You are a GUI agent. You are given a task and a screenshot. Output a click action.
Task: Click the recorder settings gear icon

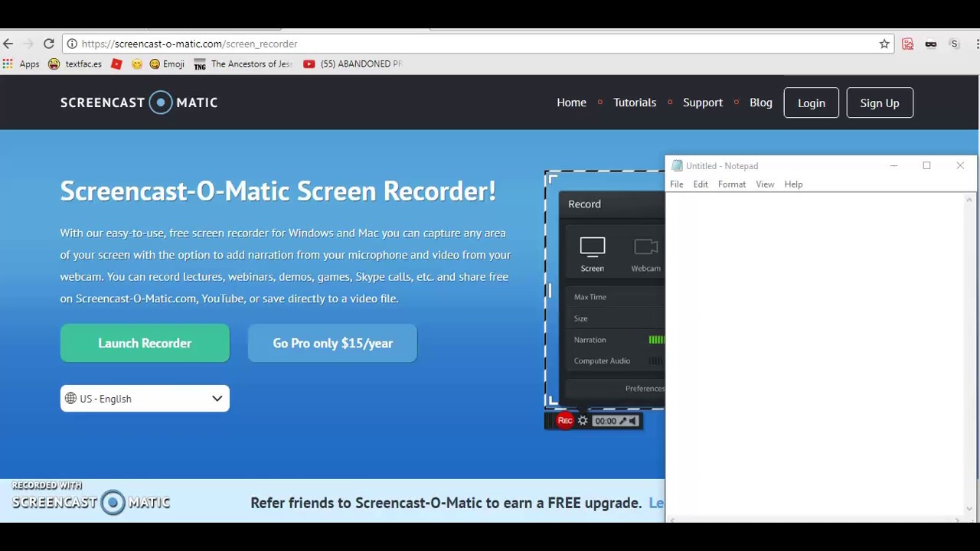click(583, 420)
